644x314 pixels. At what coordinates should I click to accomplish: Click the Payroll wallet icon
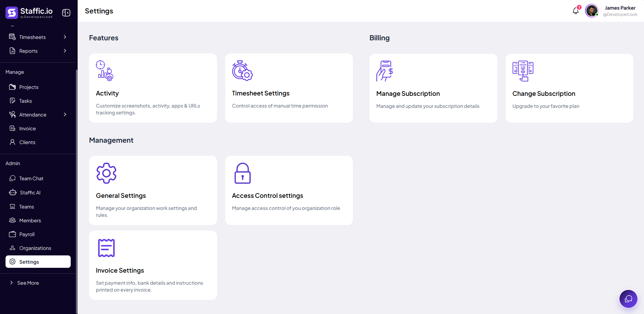(12, 234)
